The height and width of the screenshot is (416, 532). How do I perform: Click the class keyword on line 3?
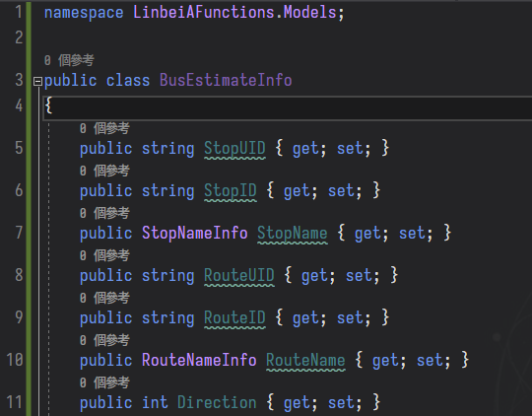tap(128, 81)
